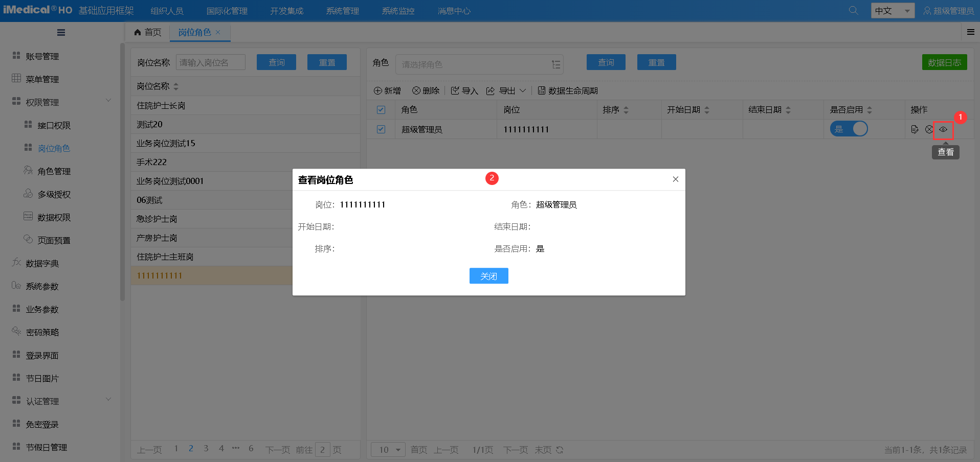Click the delete icon in the 超级管理员 row
980x462 pixels.
929,130
